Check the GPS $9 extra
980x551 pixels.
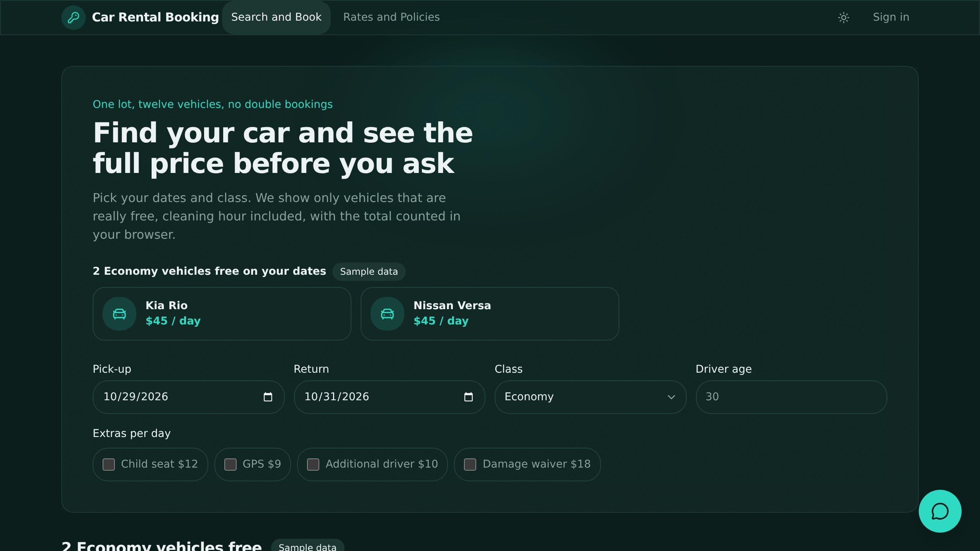tap(230, 465)
